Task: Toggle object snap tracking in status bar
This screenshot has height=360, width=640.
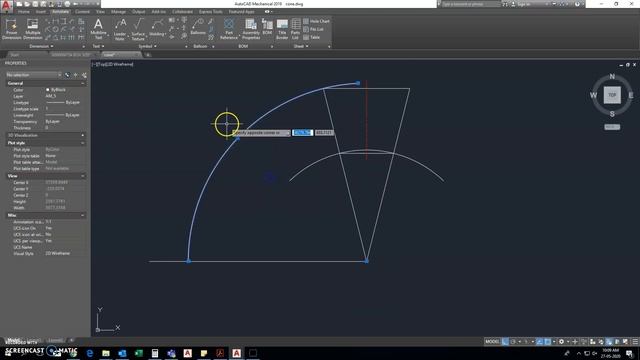Action: tap(540, 342)
